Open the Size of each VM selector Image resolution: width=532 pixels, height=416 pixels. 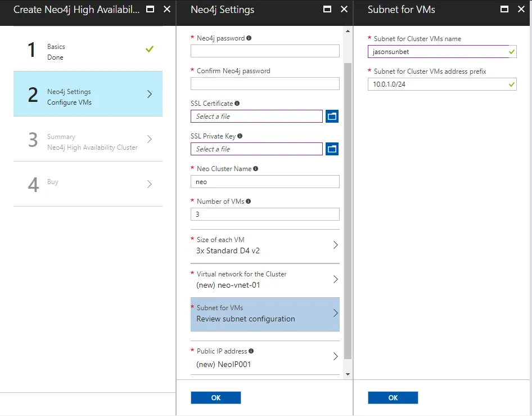265,245
